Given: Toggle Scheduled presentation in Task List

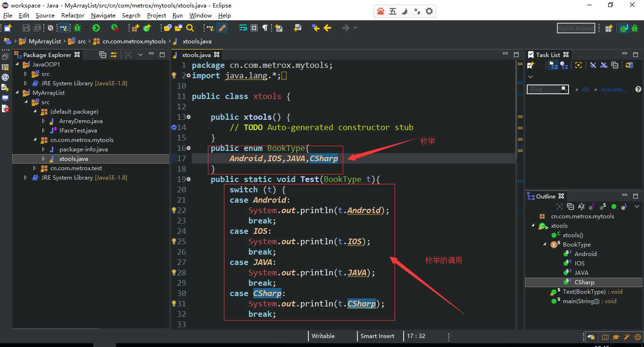Looking at the screenshot, I should tap(564, 65).
